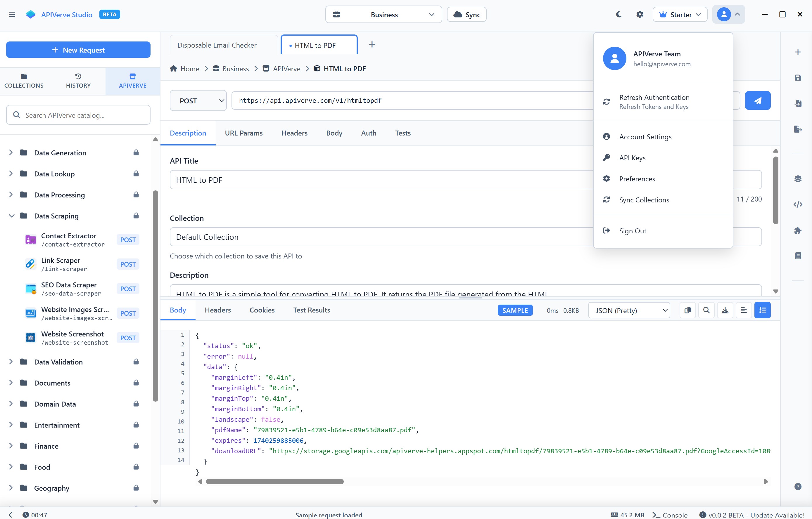The width and height of the screenshot is (812, 519).
Task: Download the response using the download icon
Action: tap(725, 310)
